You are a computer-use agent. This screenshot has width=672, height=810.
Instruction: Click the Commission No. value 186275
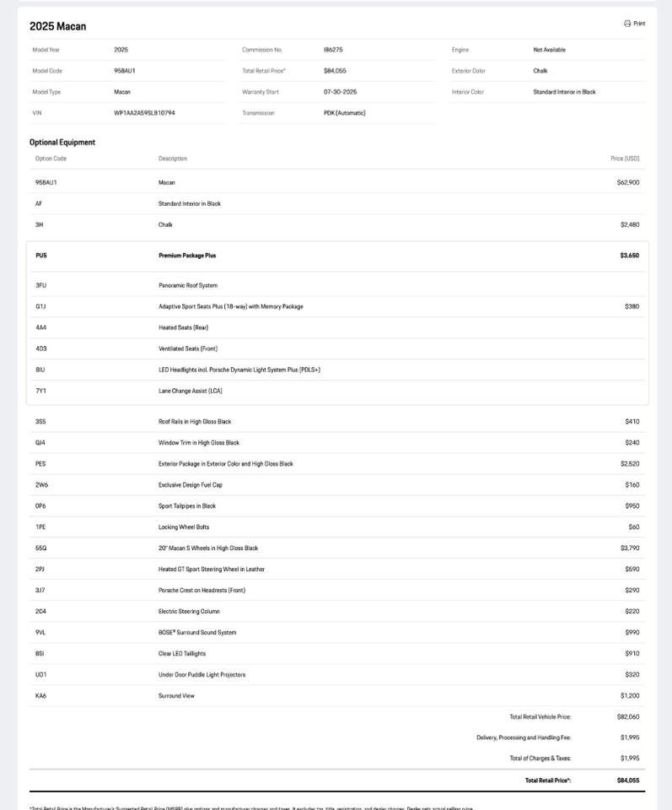333,50
